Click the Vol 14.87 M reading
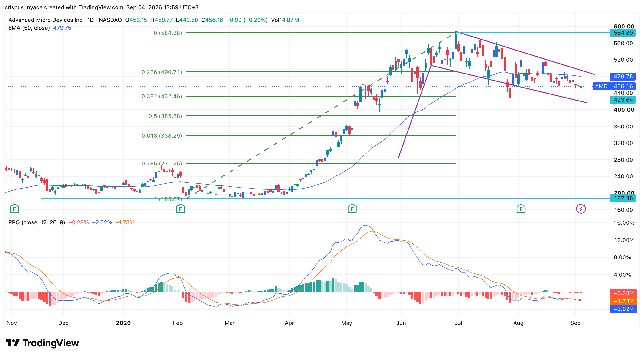The height and width of the screenshot is (357, 644). 285,20
